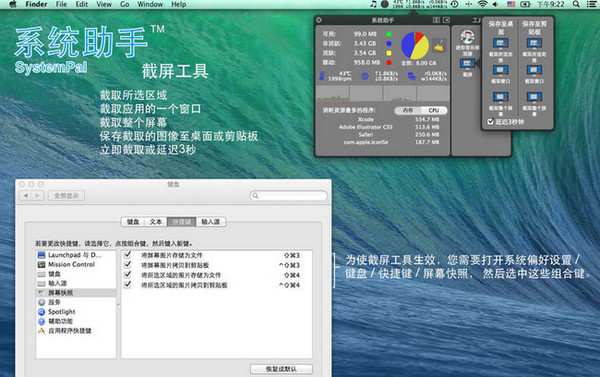
Task: Select the 快捷键 shortcuts tab
Action: (181, 222)
